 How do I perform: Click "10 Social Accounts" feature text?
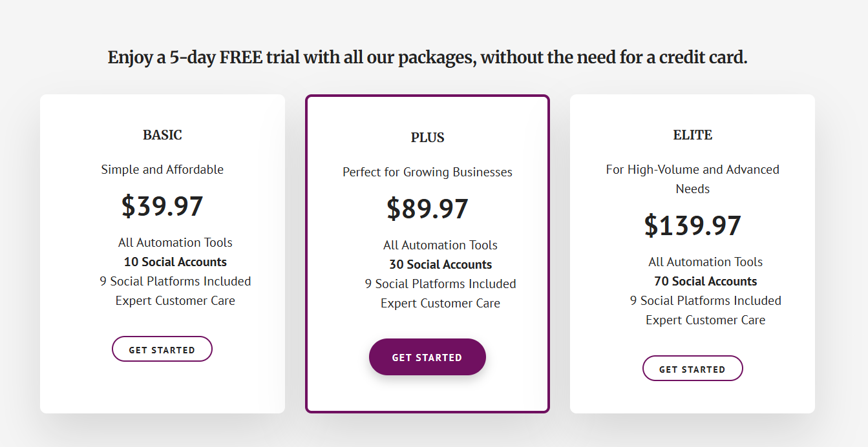point(175,262)
